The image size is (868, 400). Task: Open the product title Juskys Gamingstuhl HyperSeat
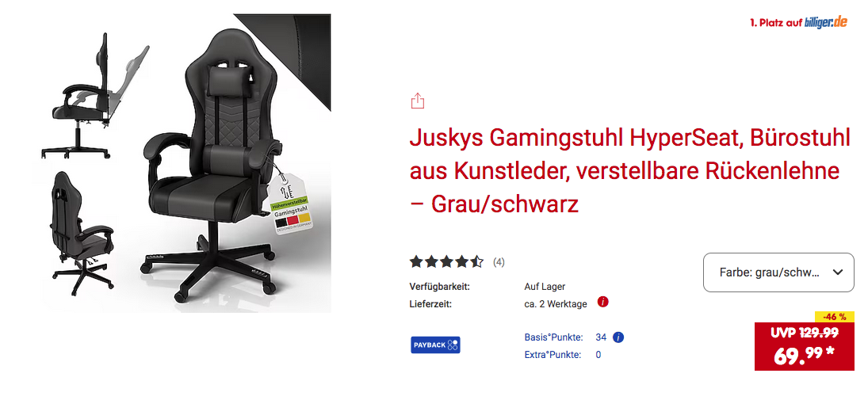(x=630, y=172)
